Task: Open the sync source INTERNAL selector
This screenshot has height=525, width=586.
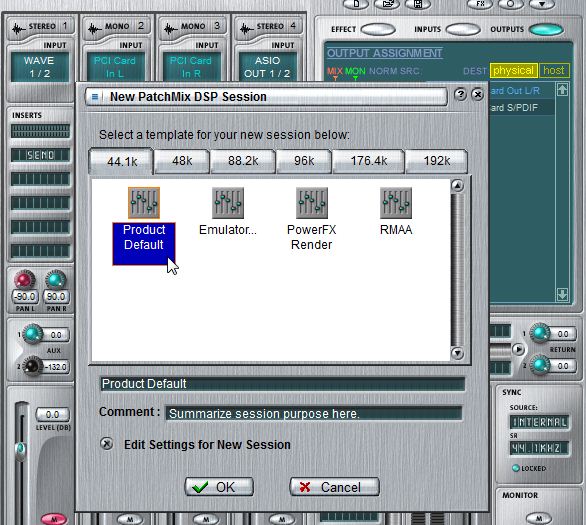Action: 539,422
